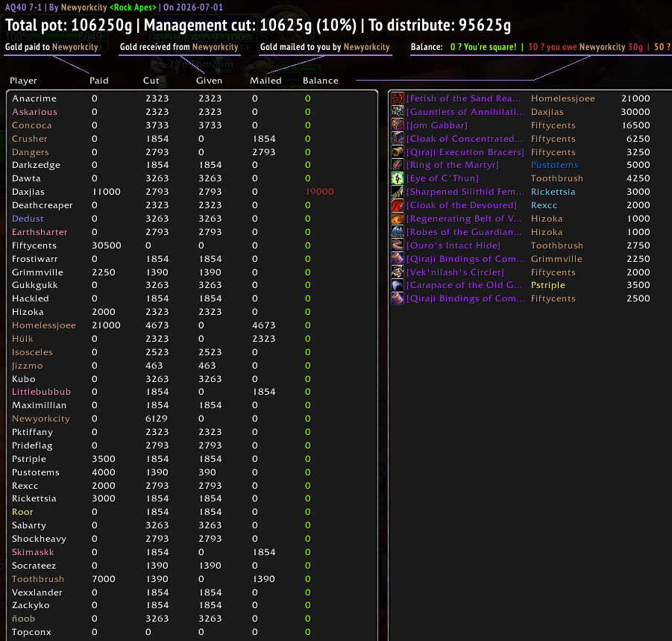The height and width of the screenshot is (641, 672).
Task: Open the [Gauntlets of Annihilati... item link
Action: [466, 112]
